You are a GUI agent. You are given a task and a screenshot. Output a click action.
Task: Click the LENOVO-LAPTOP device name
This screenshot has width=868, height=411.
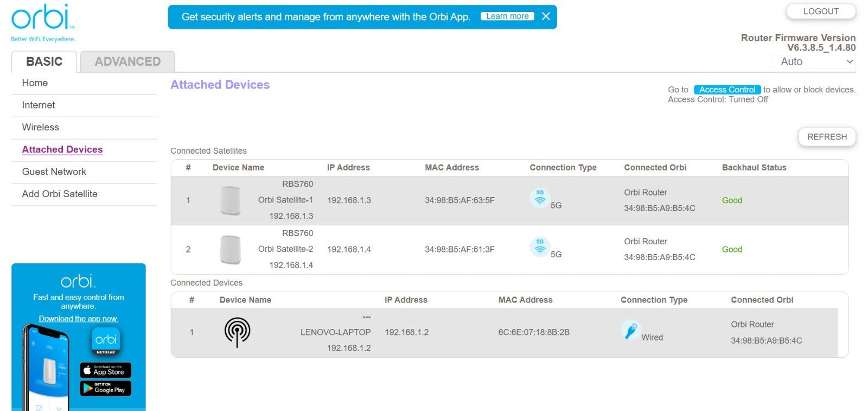pos(336,332)
